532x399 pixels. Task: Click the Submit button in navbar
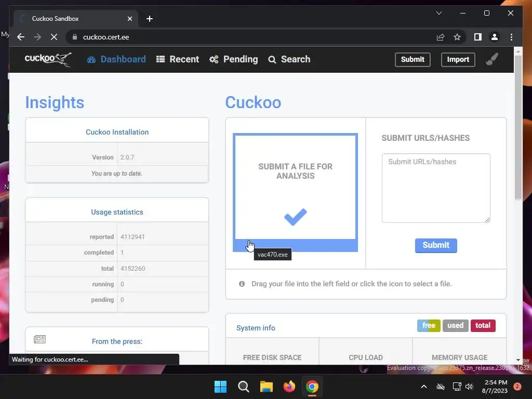(413, 59)
